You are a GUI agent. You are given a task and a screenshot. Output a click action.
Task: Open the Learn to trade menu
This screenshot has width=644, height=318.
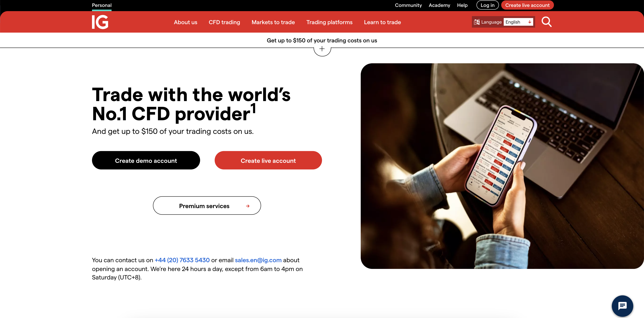coord(382,22)
